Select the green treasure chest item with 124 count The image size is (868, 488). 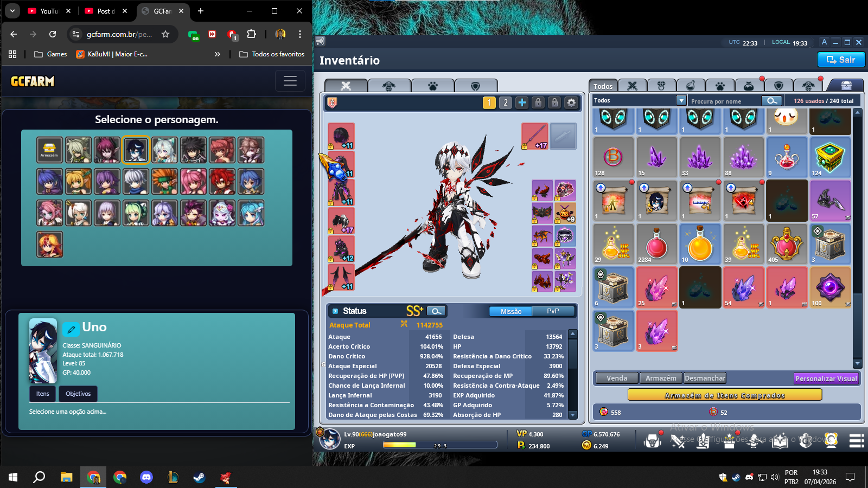point(831,157)
